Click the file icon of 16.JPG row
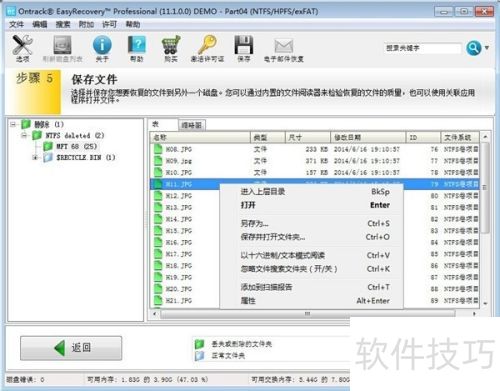Screen dimensions: 500x391 158,242
